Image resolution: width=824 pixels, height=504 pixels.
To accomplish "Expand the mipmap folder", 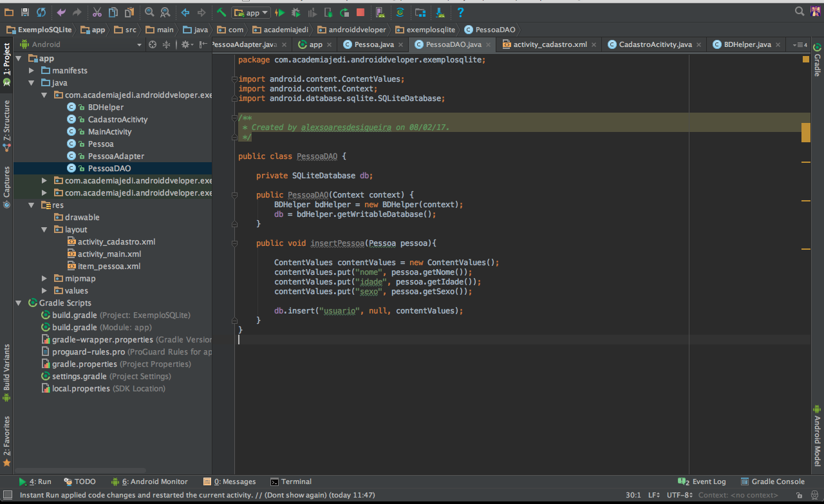I will click(44, 279).
